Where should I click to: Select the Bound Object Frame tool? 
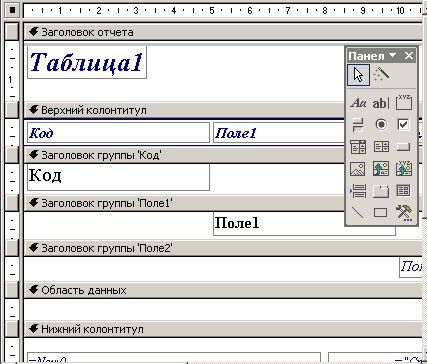point(404,169)
